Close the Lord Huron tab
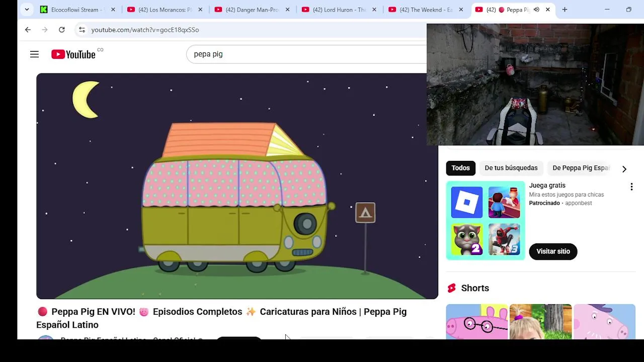 (x=374, y=10)
